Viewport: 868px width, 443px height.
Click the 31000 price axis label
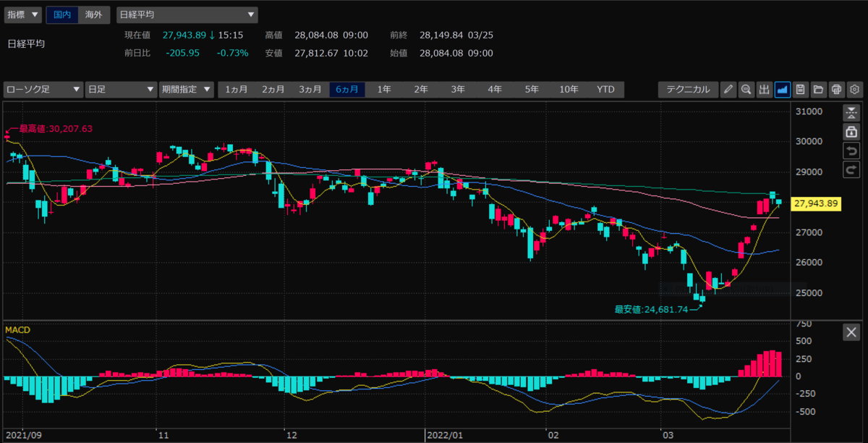coord(809,111)
